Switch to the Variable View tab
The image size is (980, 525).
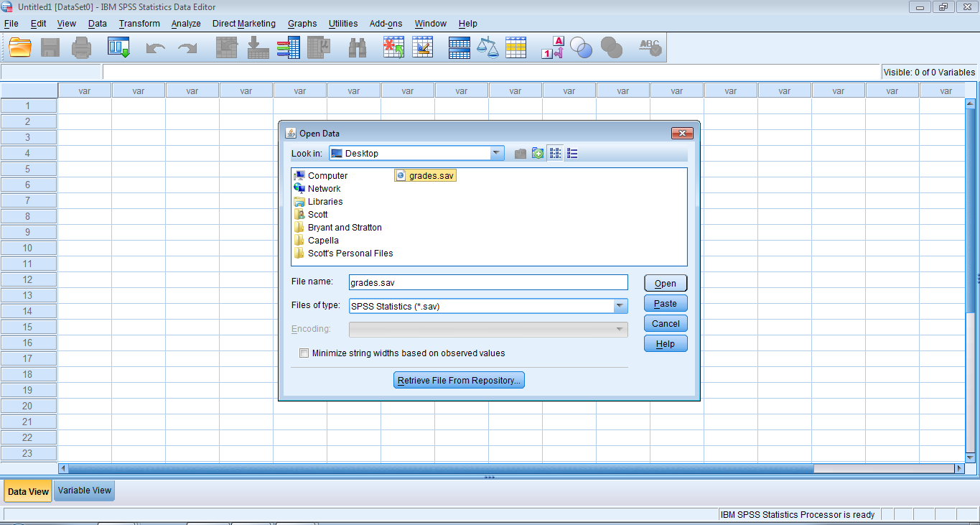coord(85,491)
